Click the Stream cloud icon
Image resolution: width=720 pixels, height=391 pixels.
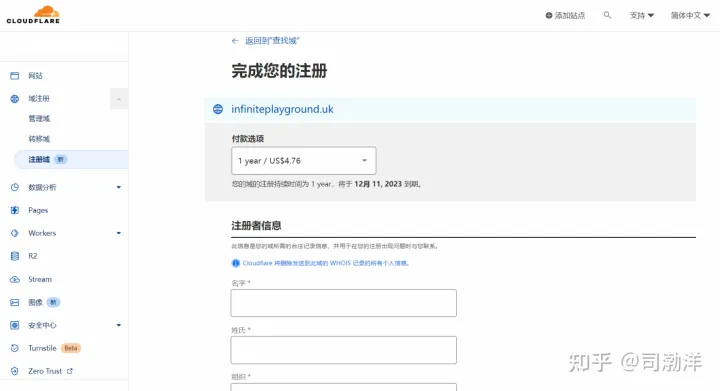pos(15,279)
